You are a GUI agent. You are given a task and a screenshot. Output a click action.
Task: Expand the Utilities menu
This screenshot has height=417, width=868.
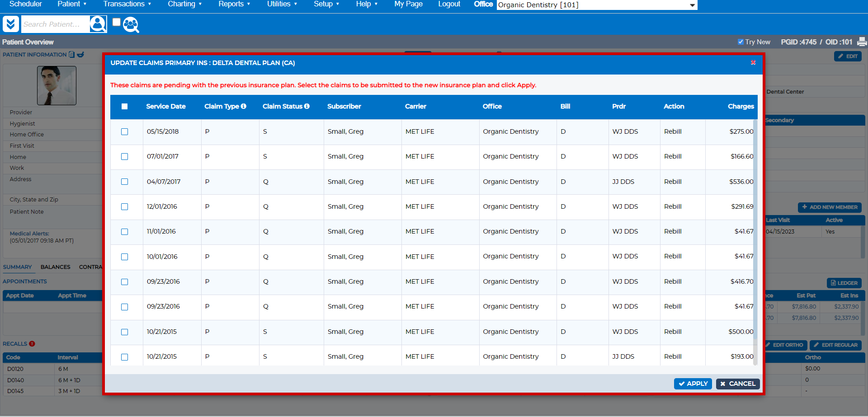(282, 4)
